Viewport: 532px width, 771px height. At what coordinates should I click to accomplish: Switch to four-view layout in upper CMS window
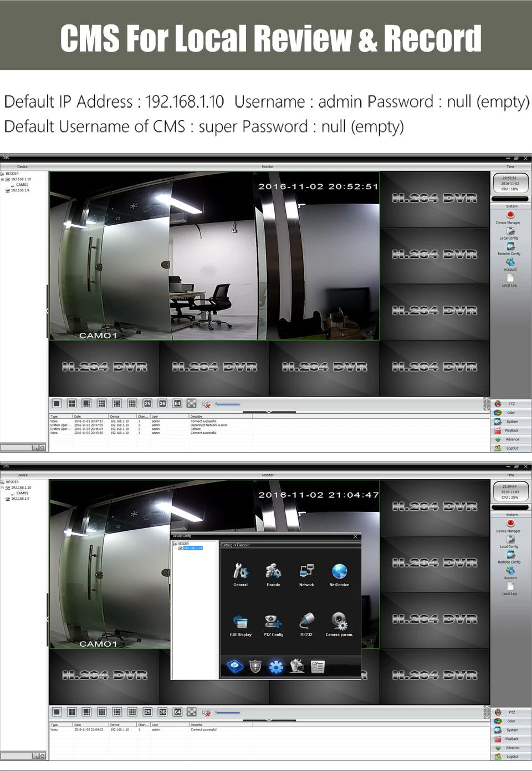click(71, 403)
